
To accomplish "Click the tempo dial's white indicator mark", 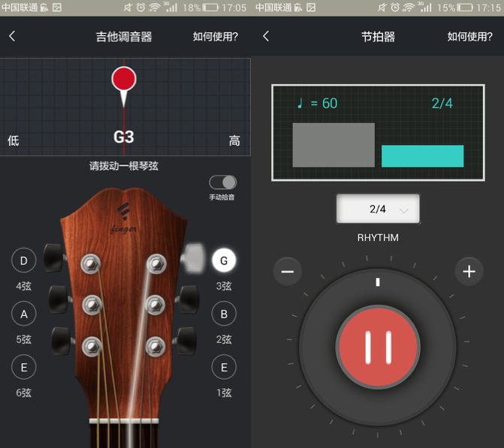I will [x=378, y=282].
